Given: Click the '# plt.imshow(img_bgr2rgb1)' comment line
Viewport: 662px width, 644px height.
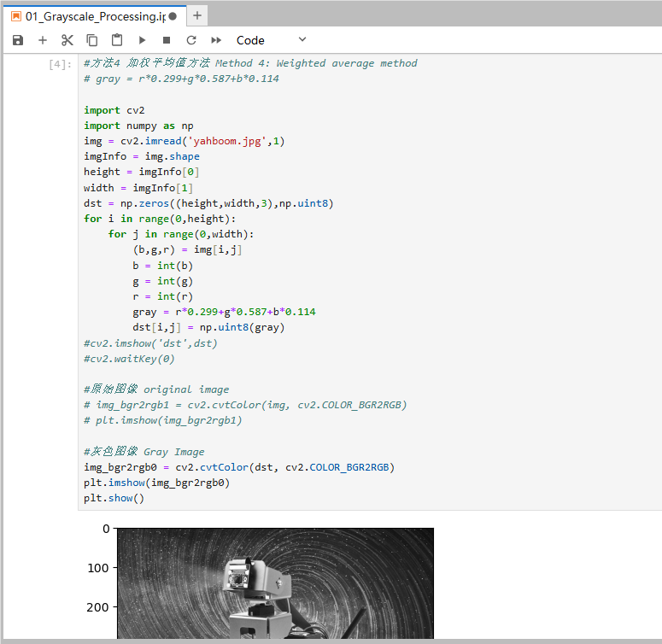Looking at the screenshot, I should pos(163,421).
